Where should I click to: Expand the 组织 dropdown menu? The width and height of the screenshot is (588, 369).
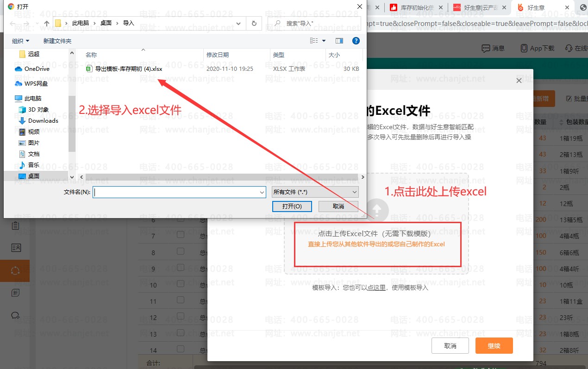[x=21, y=41]
